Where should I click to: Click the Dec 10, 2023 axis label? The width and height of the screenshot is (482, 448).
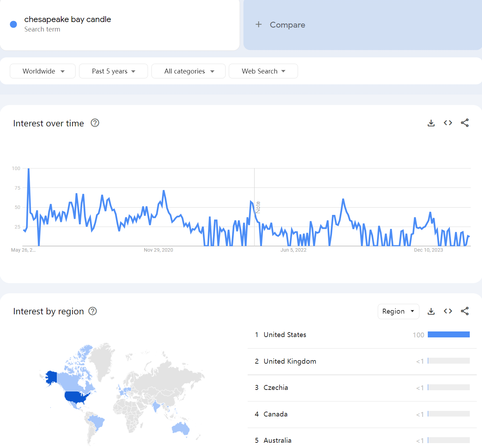[428, 250]
